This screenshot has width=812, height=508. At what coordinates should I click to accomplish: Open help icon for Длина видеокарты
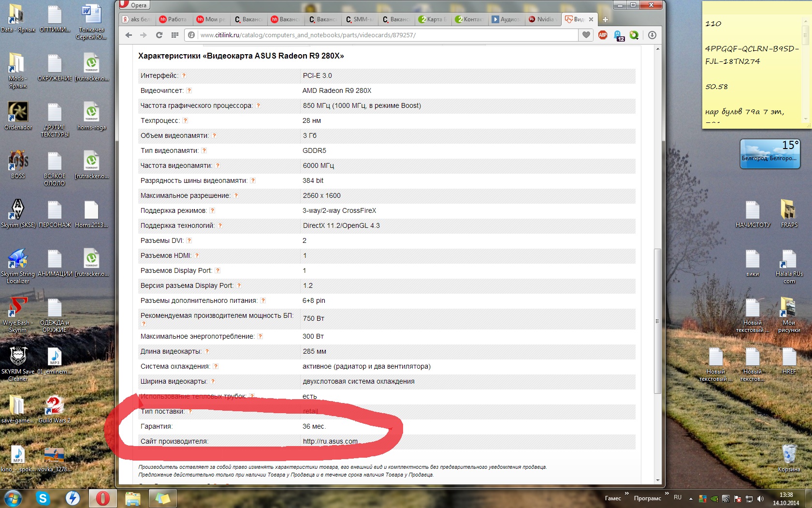[207, 351]
